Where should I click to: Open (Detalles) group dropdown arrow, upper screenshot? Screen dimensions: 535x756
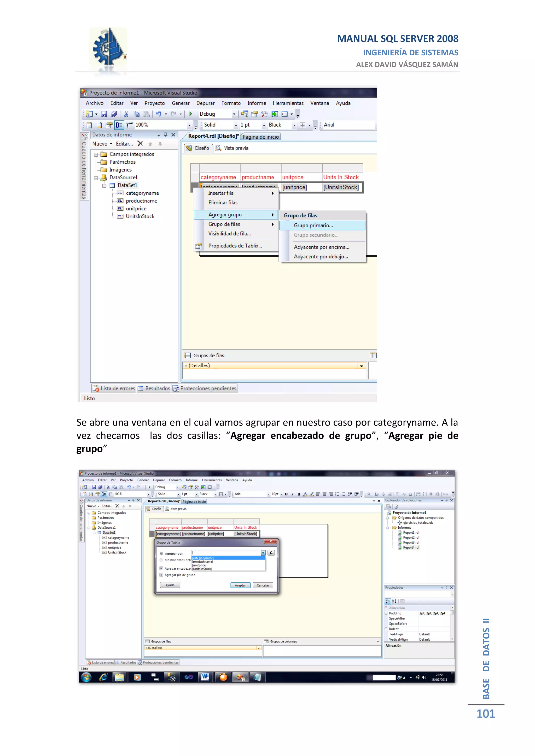point(362,366)
